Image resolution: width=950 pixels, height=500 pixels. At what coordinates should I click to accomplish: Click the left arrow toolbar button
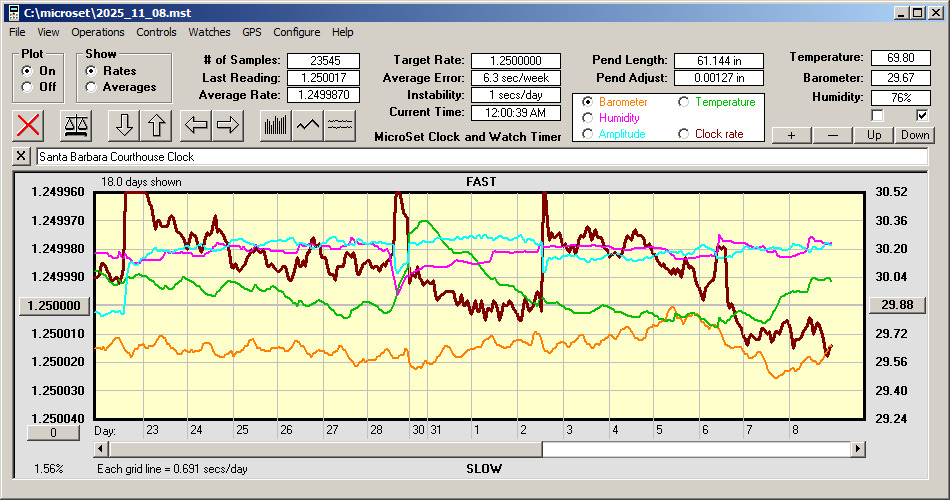click(196, 125)
